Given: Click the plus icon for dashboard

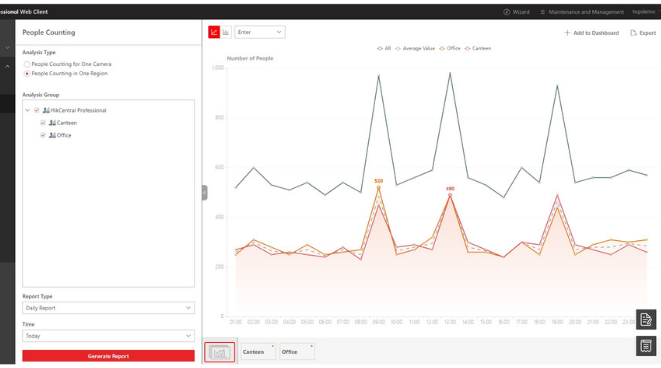Looking at the screenshot, I should point(567,32).
